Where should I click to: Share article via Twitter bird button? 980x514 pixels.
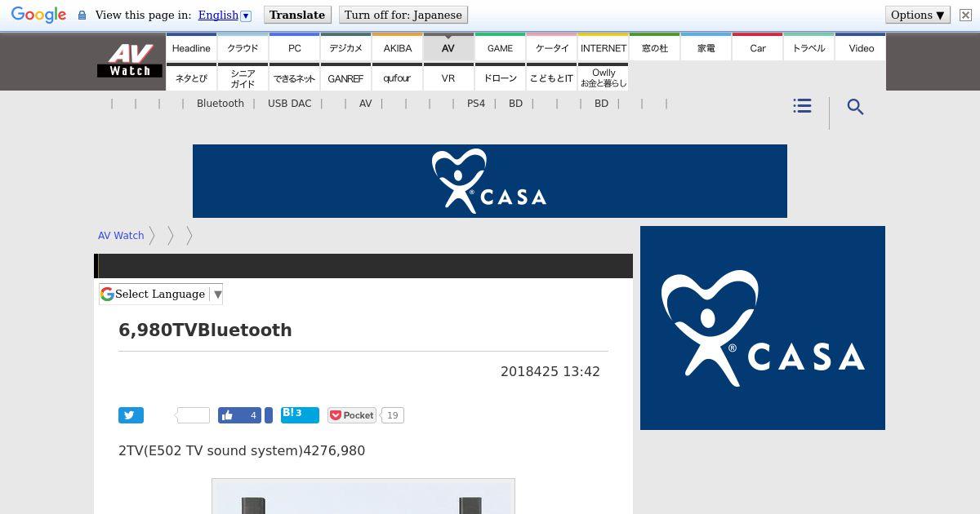click(x=131, y=415)
